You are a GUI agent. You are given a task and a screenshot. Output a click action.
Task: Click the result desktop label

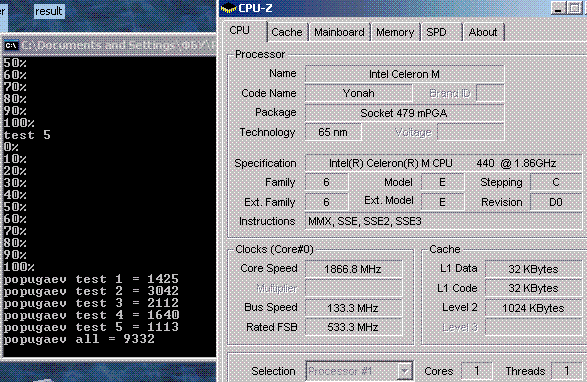pyautogui.click(x=49, y=11)
